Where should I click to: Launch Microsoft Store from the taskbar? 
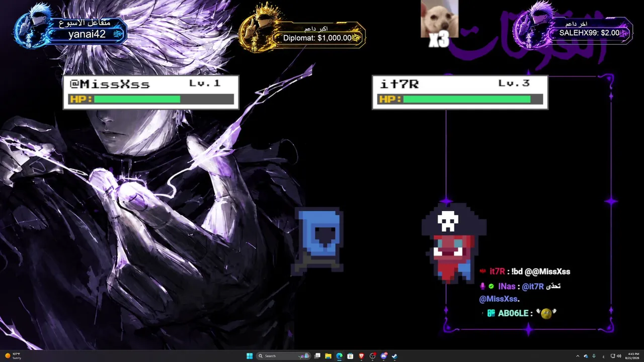coord(350,356)
